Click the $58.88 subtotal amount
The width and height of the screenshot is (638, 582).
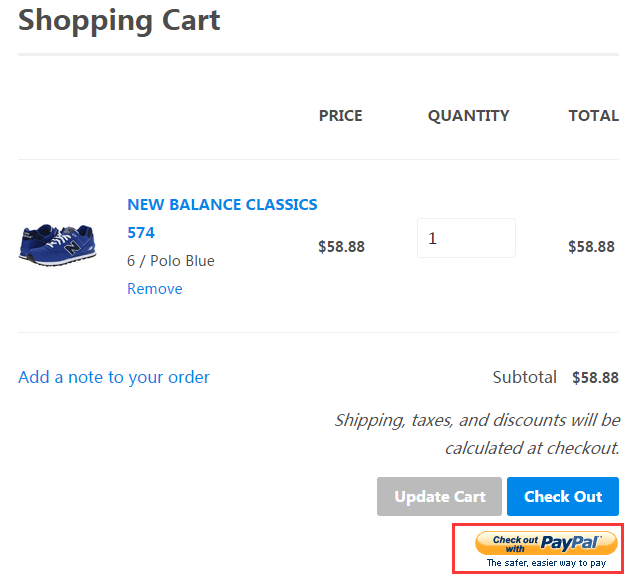595,378
